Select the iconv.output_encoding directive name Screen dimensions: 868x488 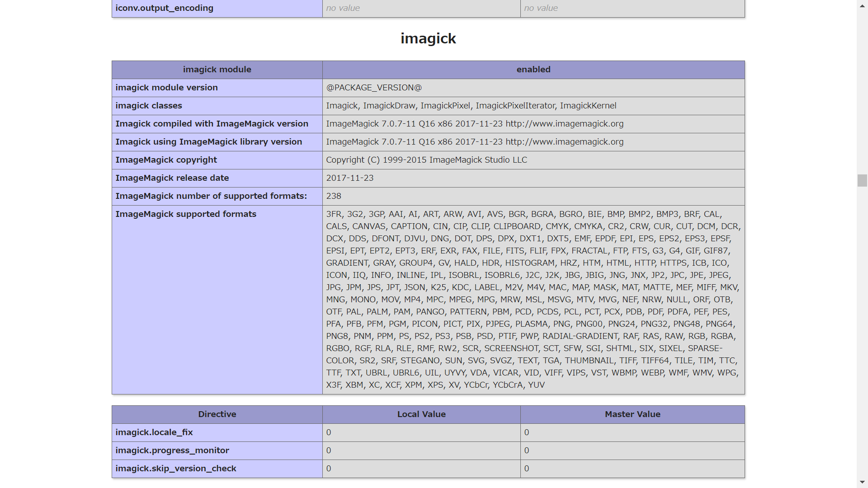click(x=165, y=8)
